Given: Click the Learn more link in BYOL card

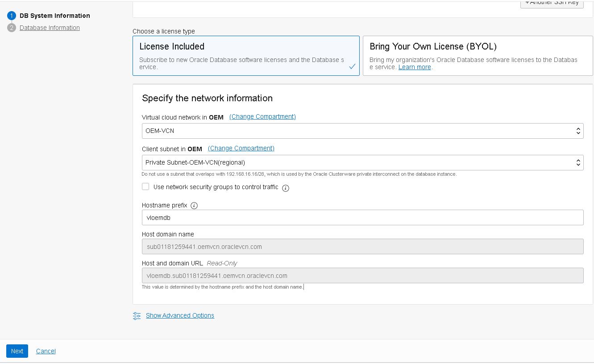Looking at the screenshot, I should click(x=414, y=66).
